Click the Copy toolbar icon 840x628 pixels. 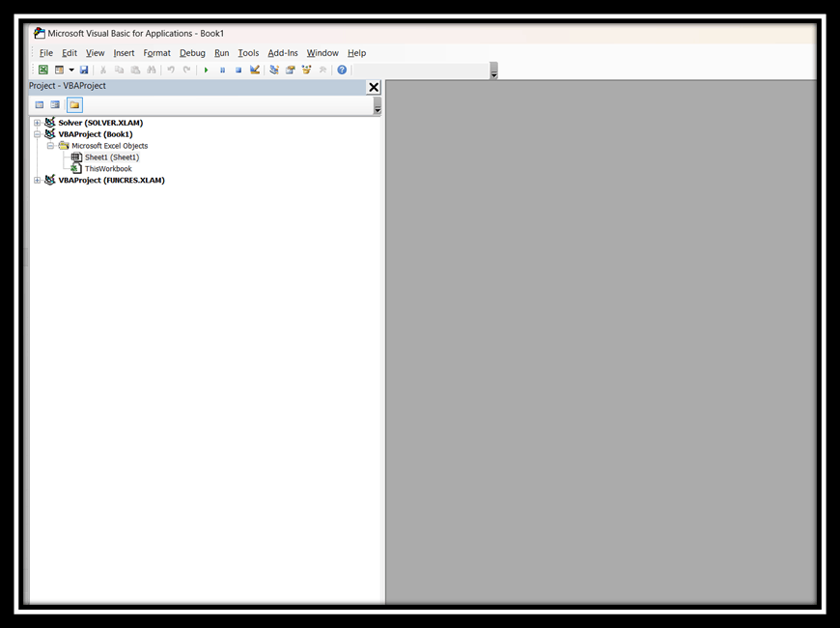119,70
